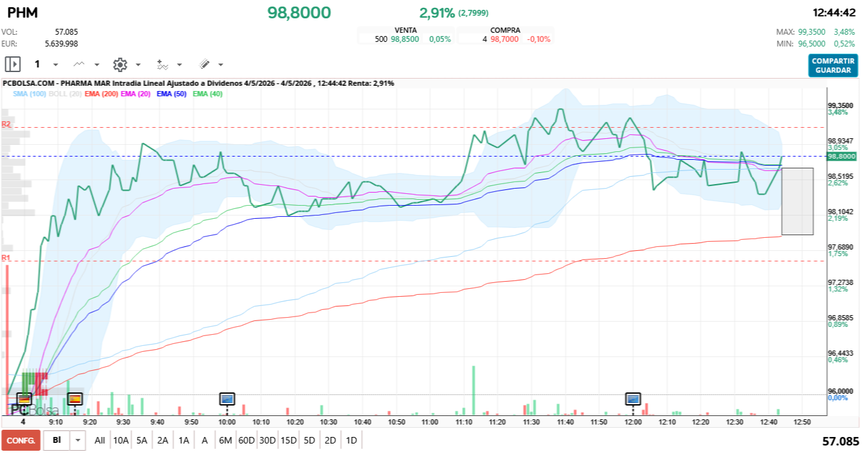The height and width of the screenshot is (454, 868).
Task: Click the EUR value 5.639.998
Action: point(62,43)
